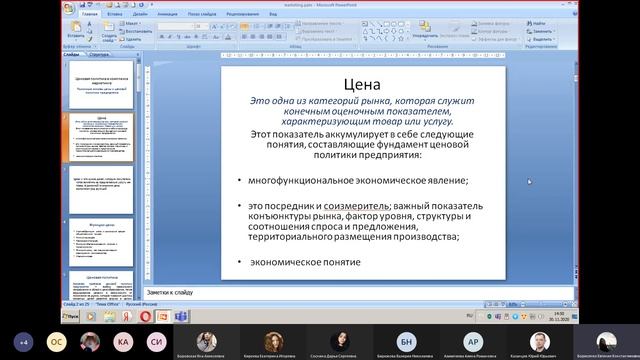Open the font size combo box

click(x=202, y=27)
